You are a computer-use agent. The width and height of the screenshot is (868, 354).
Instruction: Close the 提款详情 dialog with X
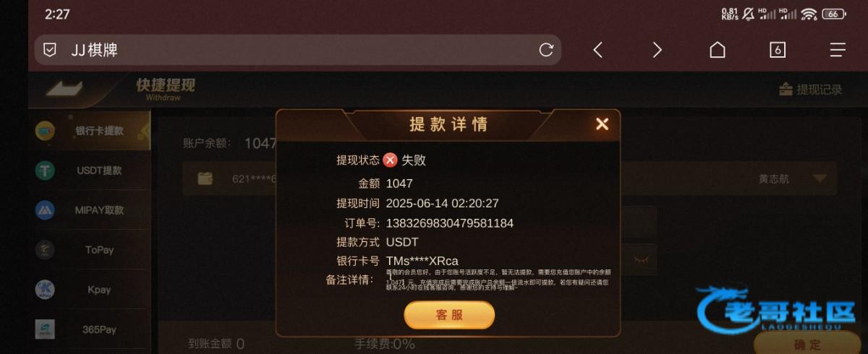602,124
